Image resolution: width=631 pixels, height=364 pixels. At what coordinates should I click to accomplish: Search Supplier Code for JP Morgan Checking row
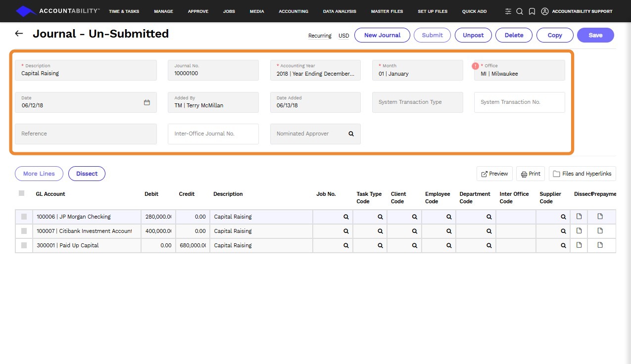(x=563, y=217)
